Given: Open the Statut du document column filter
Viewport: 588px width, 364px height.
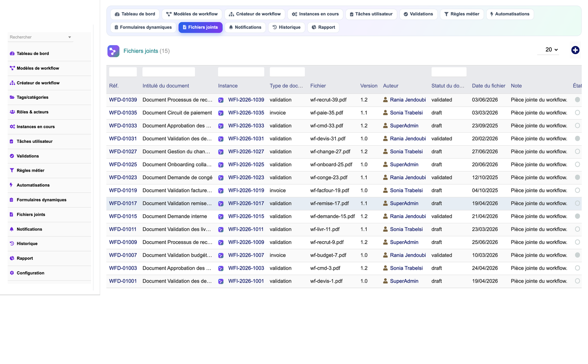Looking at the screenshot, I should click(x=449, y=72).
